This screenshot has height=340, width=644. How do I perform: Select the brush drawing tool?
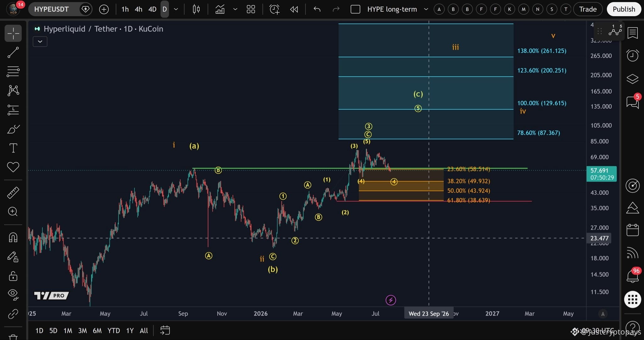tap(13, 129)
